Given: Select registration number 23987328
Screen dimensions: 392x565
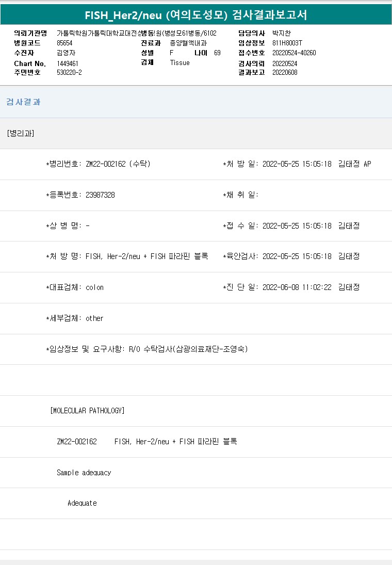Looking at the screenshot, I should coord(100,195).
